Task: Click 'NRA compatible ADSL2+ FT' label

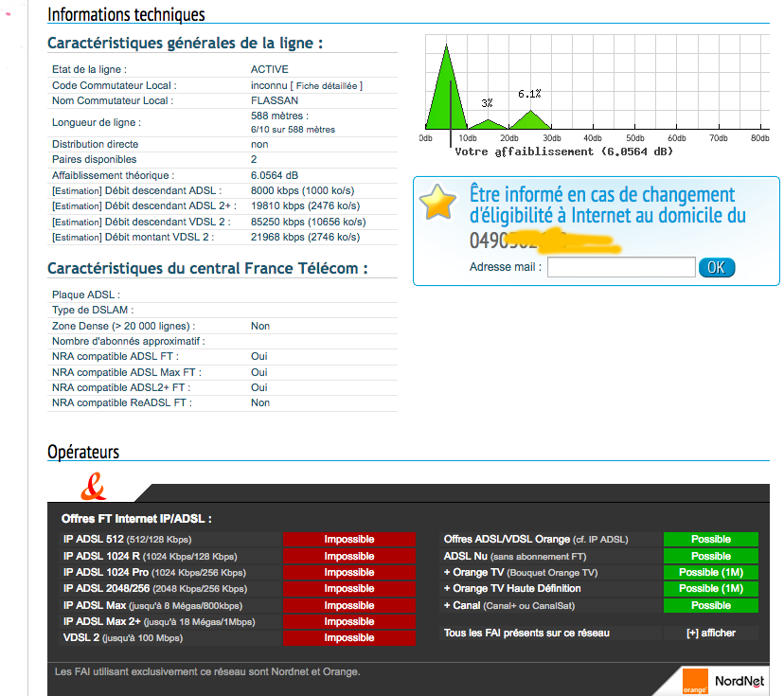Action: tap(120, 387)
